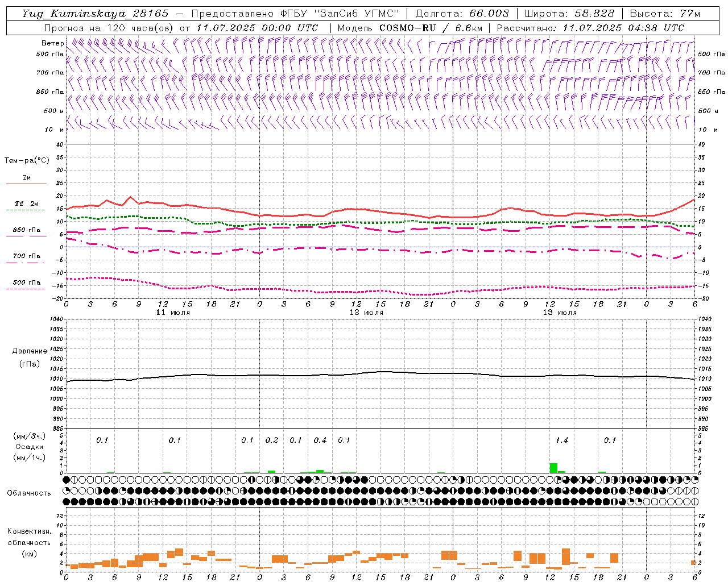Click the Модель COSMO-RU / 6.6км label
728x582 pixels.
coord(409,28)
